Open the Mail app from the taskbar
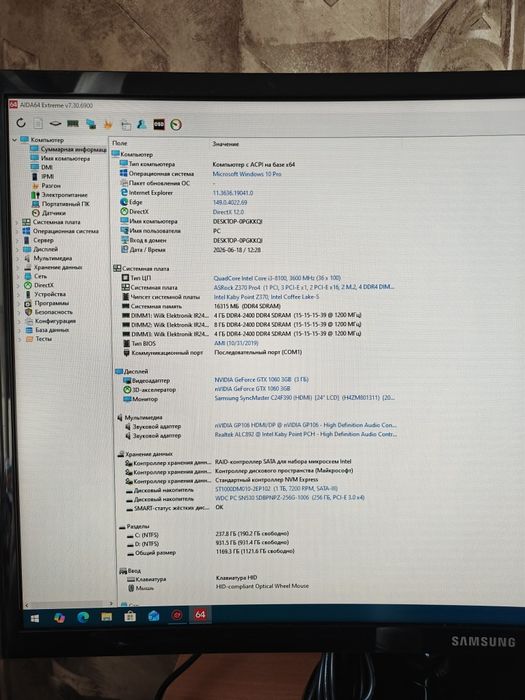 [x=154, y=616]
